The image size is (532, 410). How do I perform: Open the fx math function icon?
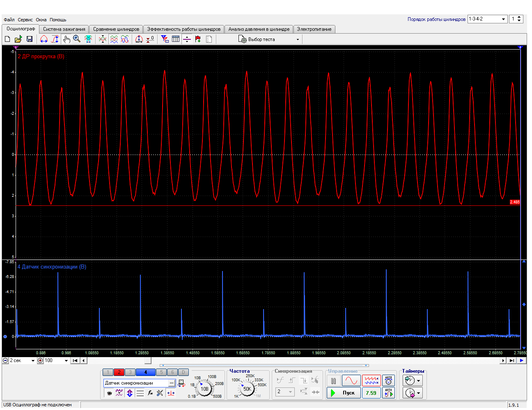[150, 393]
